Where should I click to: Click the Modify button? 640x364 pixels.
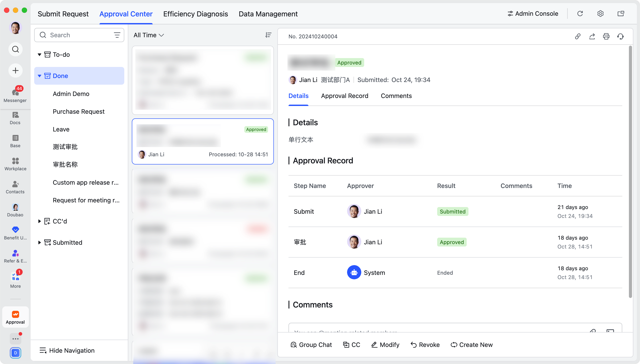pos(385,345)
